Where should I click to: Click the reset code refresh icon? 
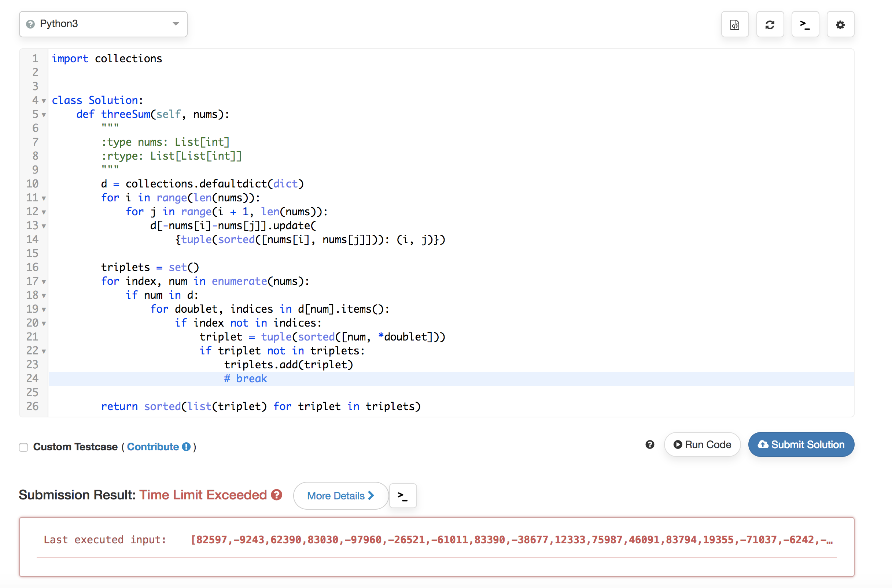770,25
